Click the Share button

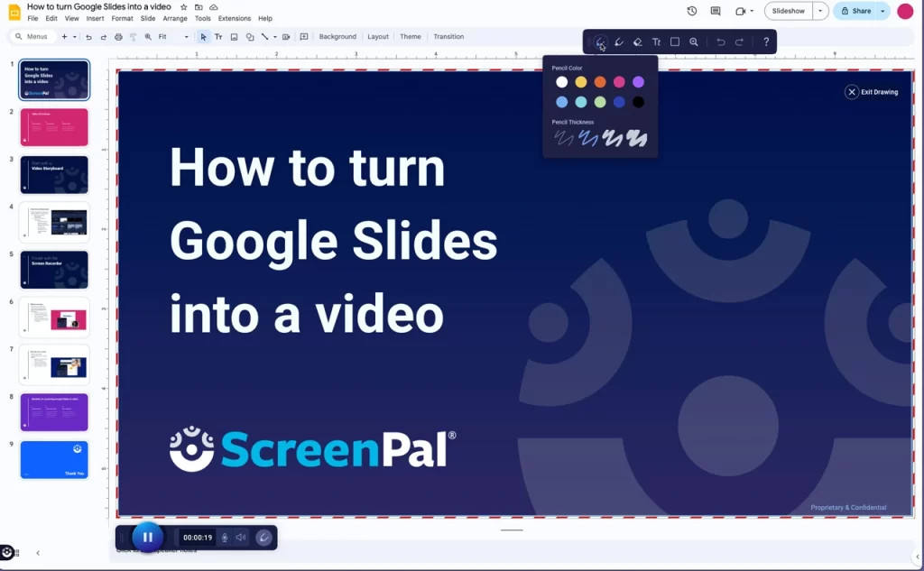tap(855, 11)
